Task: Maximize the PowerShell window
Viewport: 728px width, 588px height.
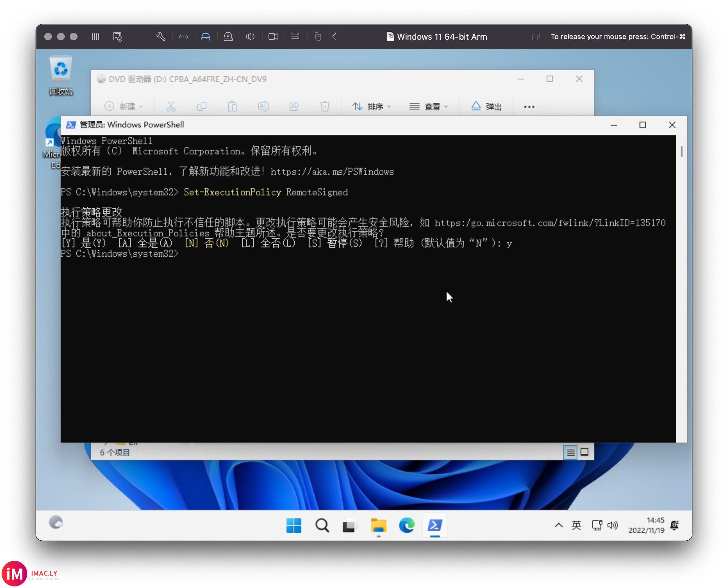Action: [642, 125]
